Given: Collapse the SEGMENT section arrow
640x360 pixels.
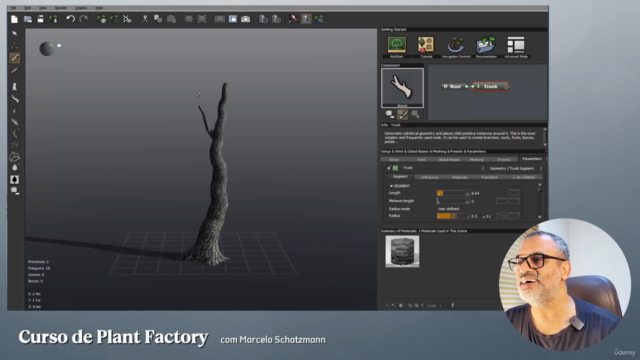Looking at the screenshot, I should click(x=391, y=186).
